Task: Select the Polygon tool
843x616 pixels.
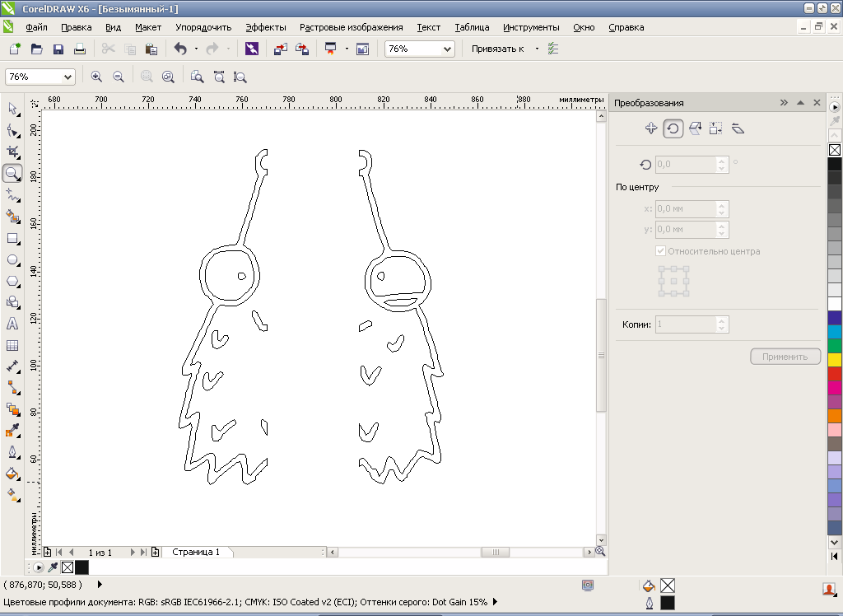Action: 12,282
